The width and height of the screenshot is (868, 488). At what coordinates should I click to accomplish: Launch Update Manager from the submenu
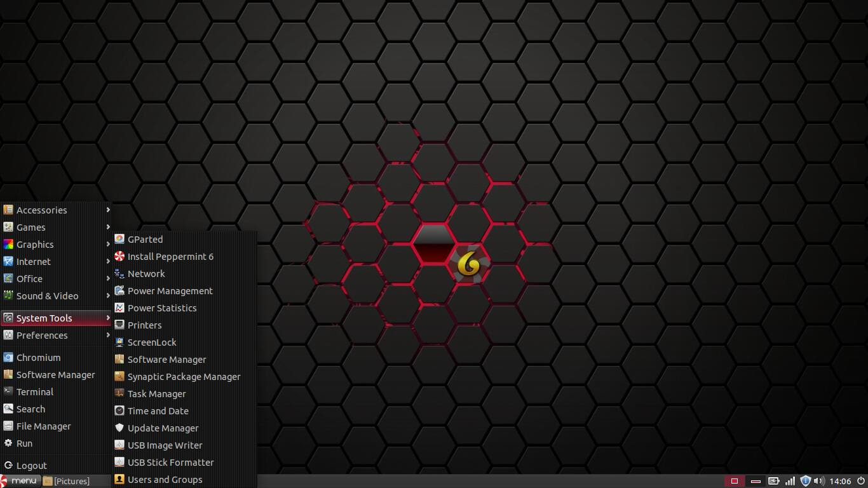184,428
